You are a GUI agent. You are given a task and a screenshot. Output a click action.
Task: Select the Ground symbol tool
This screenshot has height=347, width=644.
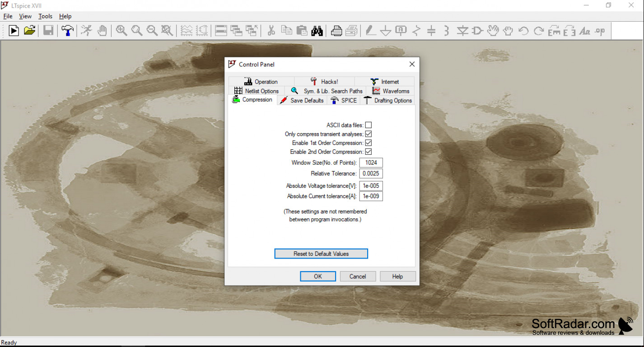pos(385,31)
